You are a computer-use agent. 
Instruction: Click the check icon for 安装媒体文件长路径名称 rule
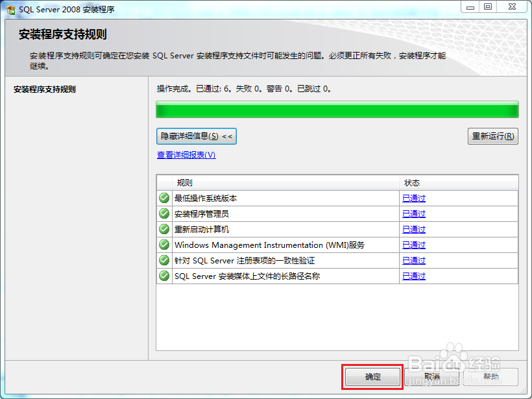click(163, 276)
